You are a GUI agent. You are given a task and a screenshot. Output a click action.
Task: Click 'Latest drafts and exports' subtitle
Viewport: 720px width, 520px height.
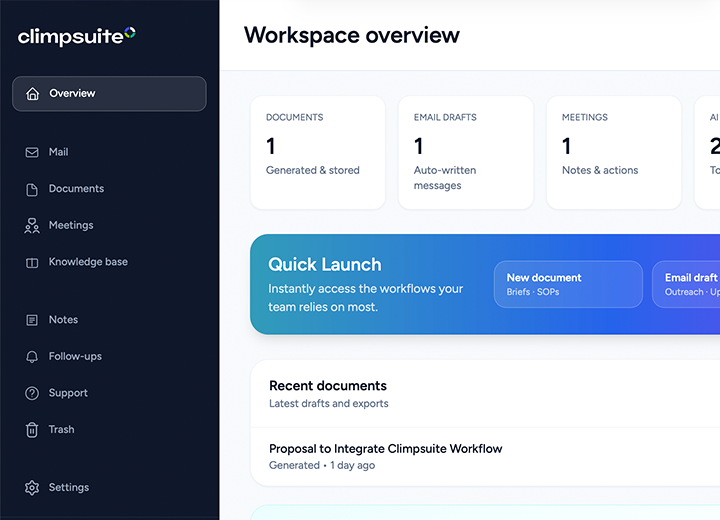329,403
